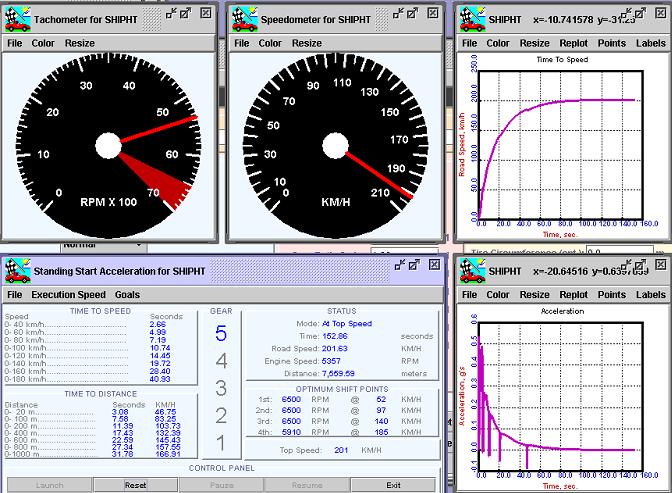This screenshot has height=493, width=672.
Task: Click the tachometer dial face
Action: 108,146
